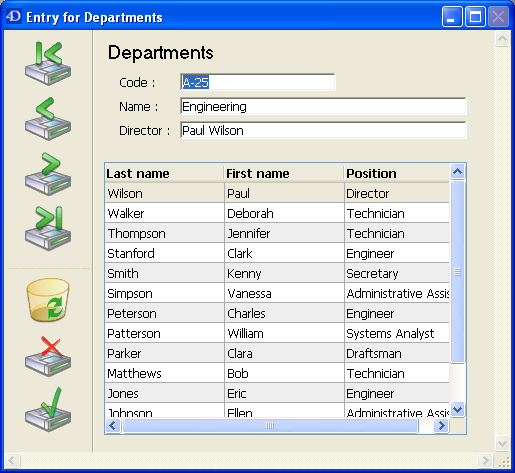Validate record with green checkmark icon
Viewport: 515px width, 473px height.
click(x=48, y=410)
